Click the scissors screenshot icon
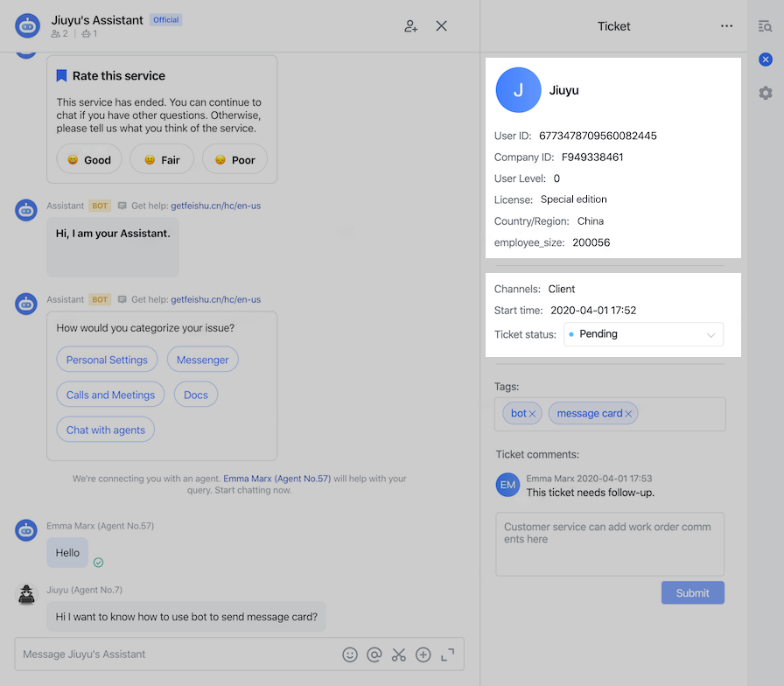This screenshot has height=686, width=784. click(x=399, y=654)
